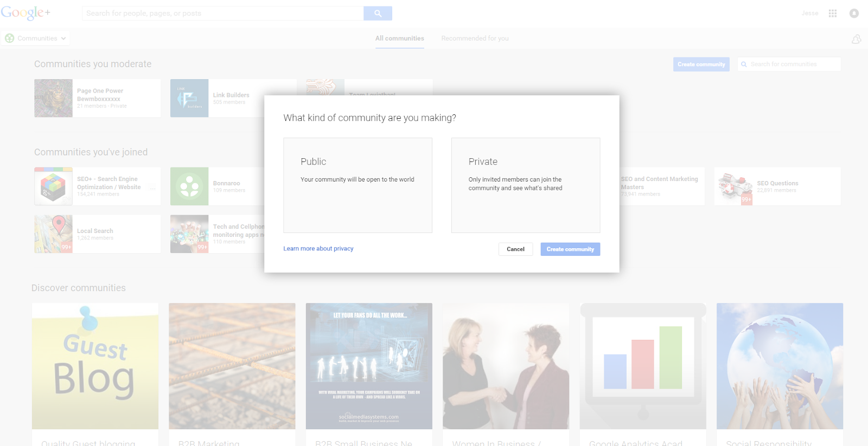Open the notifications bell at the top right
Image resolution: width=868 pixels, height=446 pixels.
click(x=854, y=14)
